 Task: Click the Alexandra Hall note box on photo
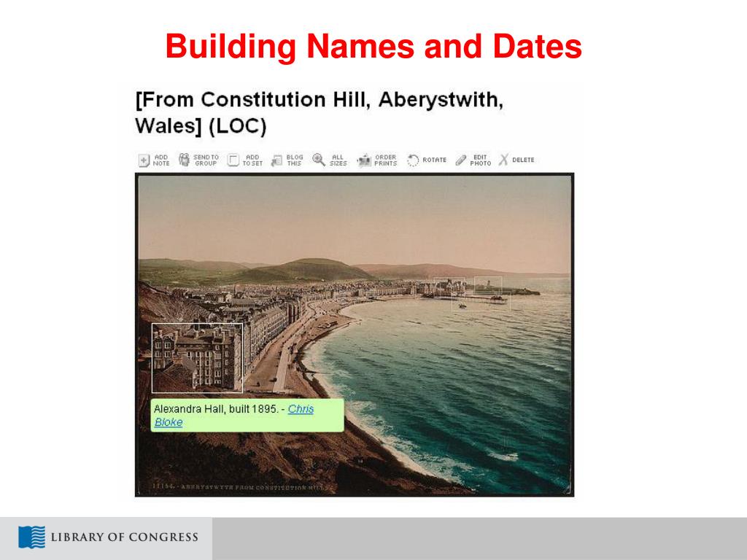click(x=197, y=358)
